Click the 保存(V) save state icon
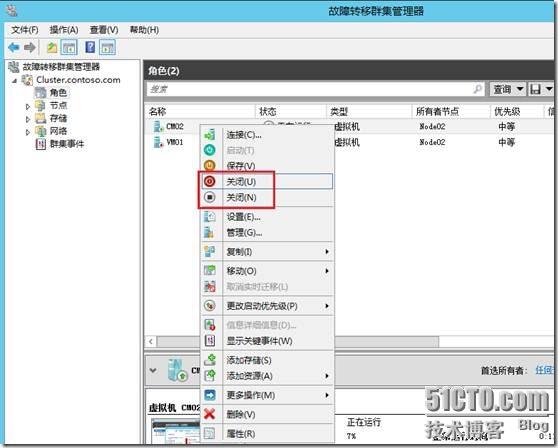558x448 pixels. coord(210,165)
